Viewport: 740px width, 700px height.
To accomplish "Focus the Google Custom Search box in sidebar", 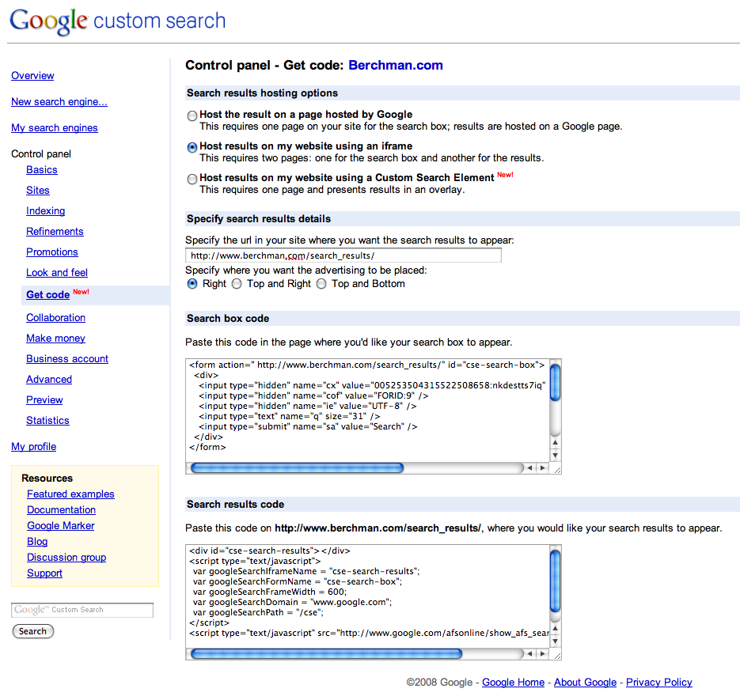I will pyautogui.click(x=82, y=610).
